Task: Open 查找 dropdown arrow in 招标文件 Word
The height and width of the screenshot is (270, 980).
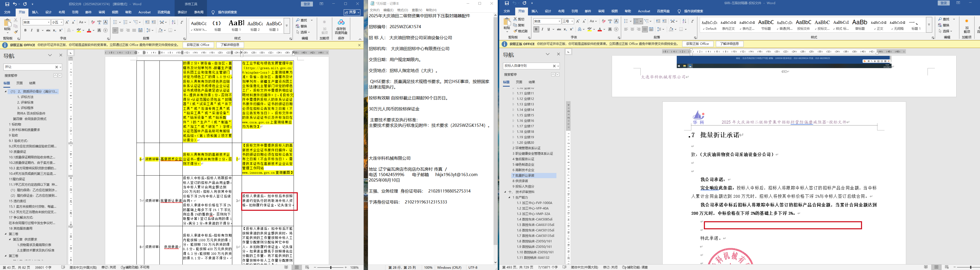Action: [x=312, y=20]
